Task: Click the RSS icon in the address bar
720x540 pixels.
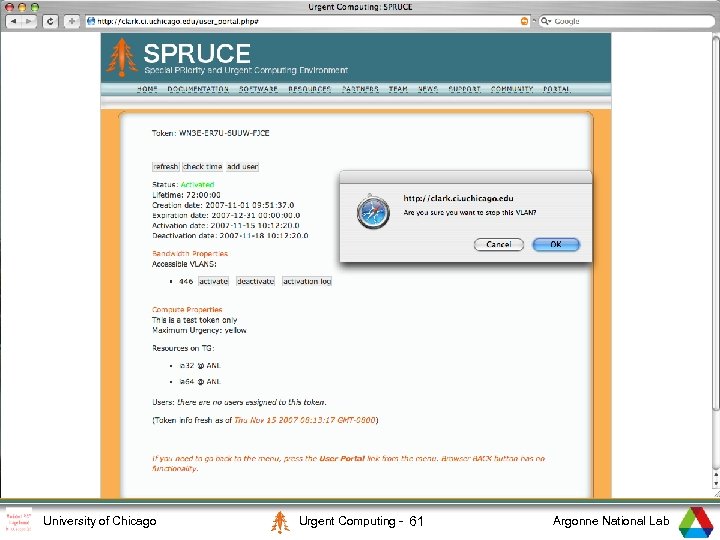Action: point(524,21)
